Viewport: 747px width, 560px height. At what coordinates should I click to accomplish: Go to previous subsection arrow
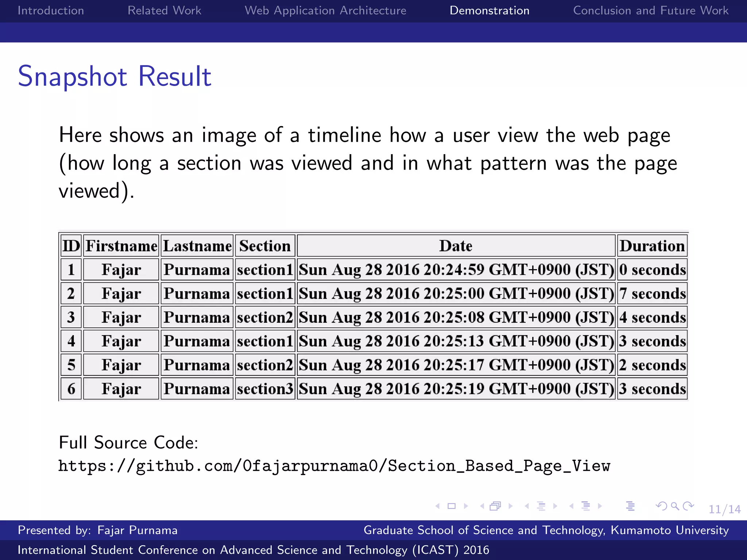(527, 506)
